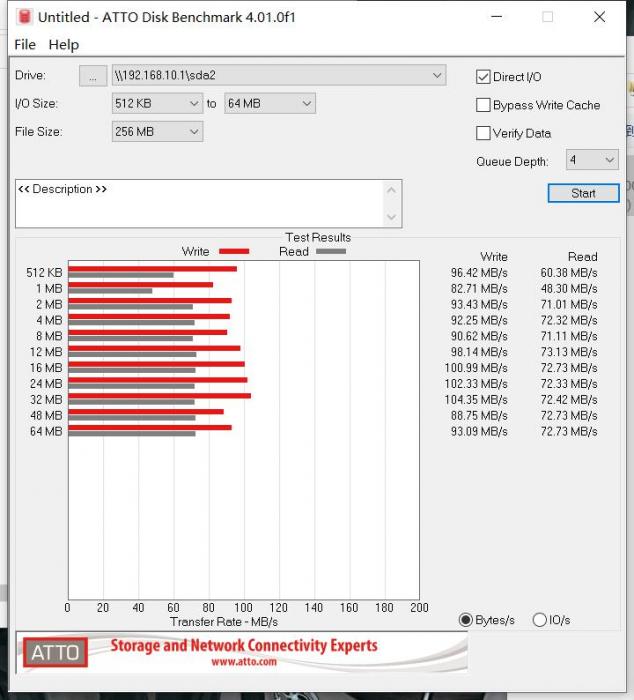Viewport: 634px width, 700px height.
Task: Click into the Description text box
Action: point(199,204)
